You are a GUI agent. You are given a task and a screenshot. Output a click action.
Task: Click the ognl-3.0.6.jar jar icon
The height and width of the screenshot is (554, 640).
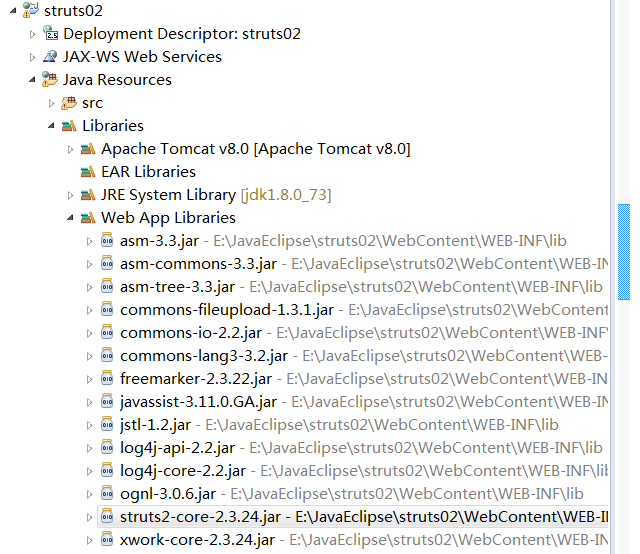click(x=107, y=494)
